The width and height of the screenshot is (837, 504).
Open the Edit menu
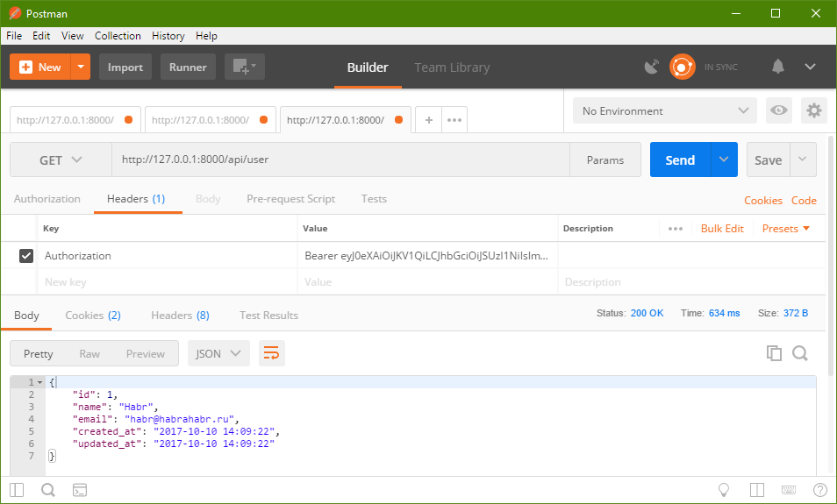pyautogui.click(x=41, y=36)
